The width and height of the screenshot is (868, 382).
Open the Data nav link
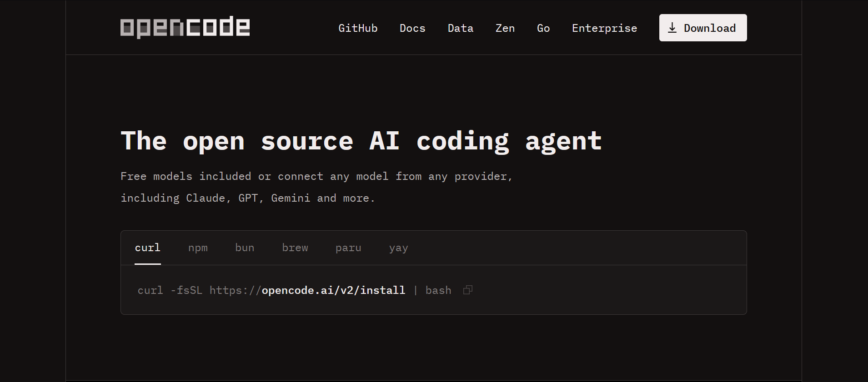click(x=461, y=28)
